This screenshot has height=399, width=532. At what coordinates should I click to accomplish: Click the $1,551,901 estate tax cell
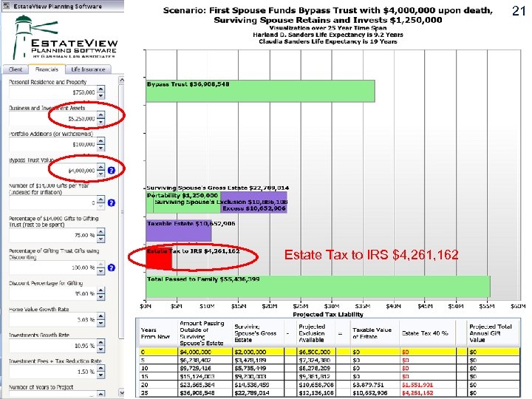[x=428, y=385]
